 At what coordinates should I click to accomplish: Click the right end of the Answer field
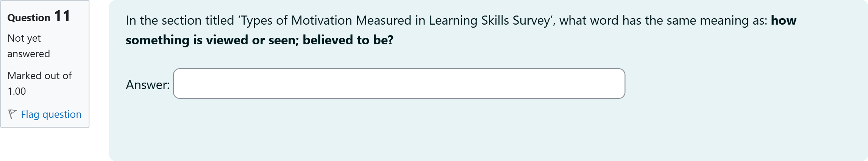(617, 84)
